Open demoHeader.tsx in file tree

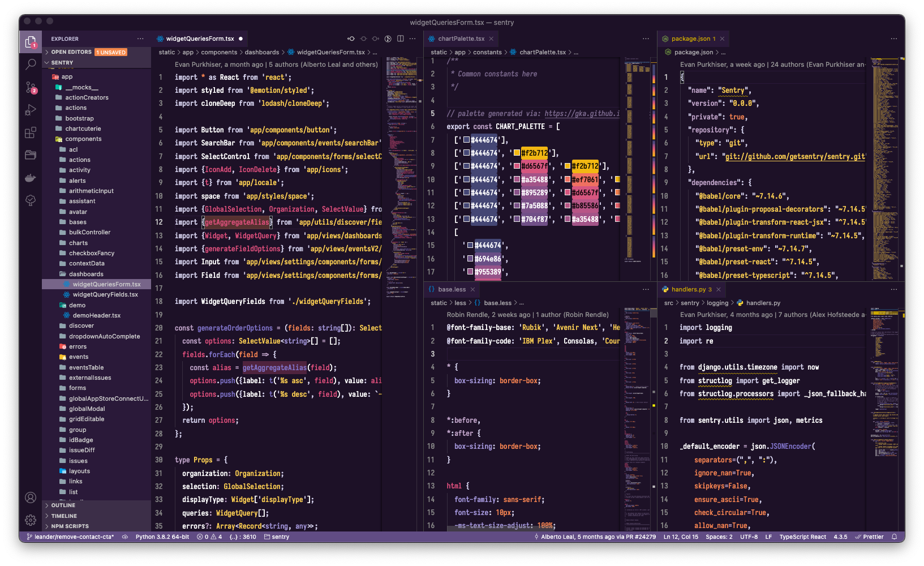coord(96,315)
